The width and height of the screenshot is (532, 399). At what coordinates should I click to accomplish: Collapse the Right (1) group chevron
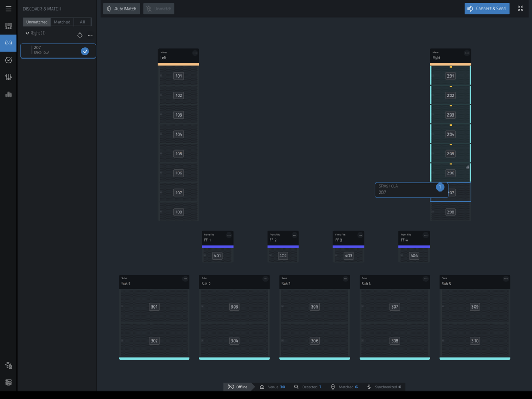coord(27,33)
